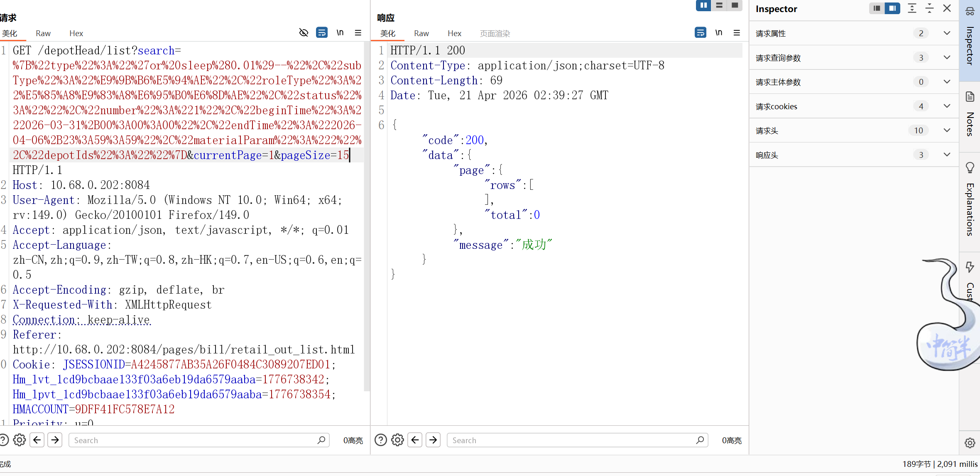Focus the request Search input field

199,440
